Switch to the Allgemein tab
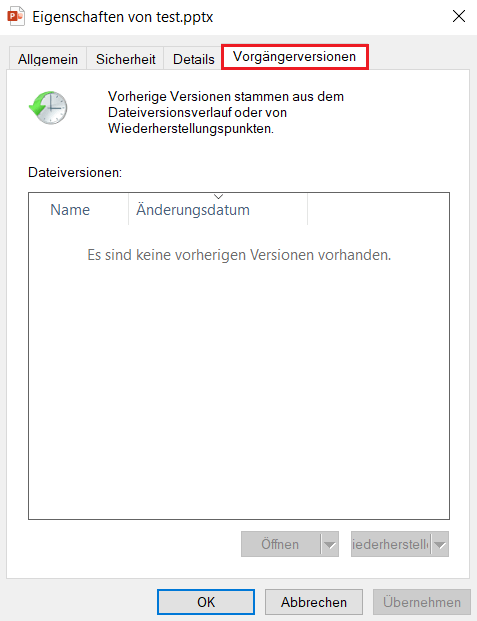Viewport: 477px width, 621px height. [48, 59]
